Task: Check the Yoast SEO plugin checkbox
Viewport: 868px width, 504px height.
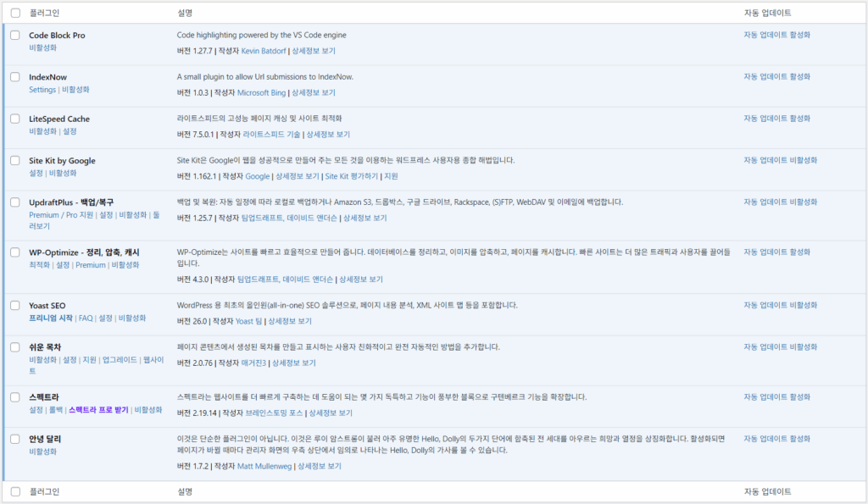Action: (15, 307)
